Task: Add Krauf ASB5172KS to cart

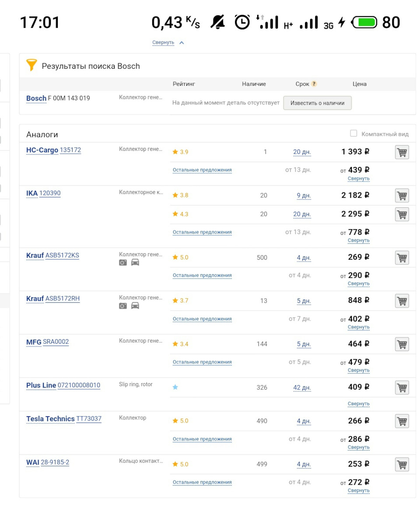Action: (x=402, y=258)
